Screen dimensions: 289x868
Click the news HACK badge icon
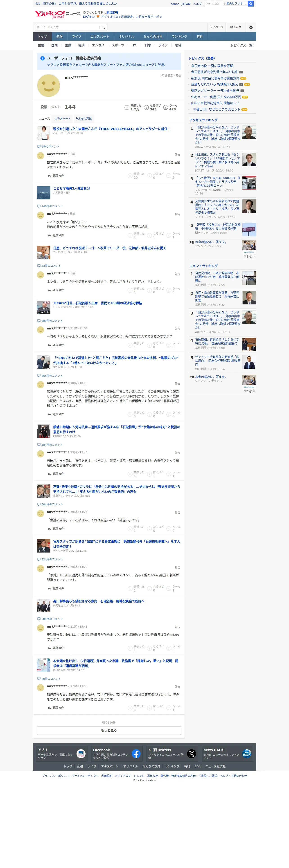[247, 754]
